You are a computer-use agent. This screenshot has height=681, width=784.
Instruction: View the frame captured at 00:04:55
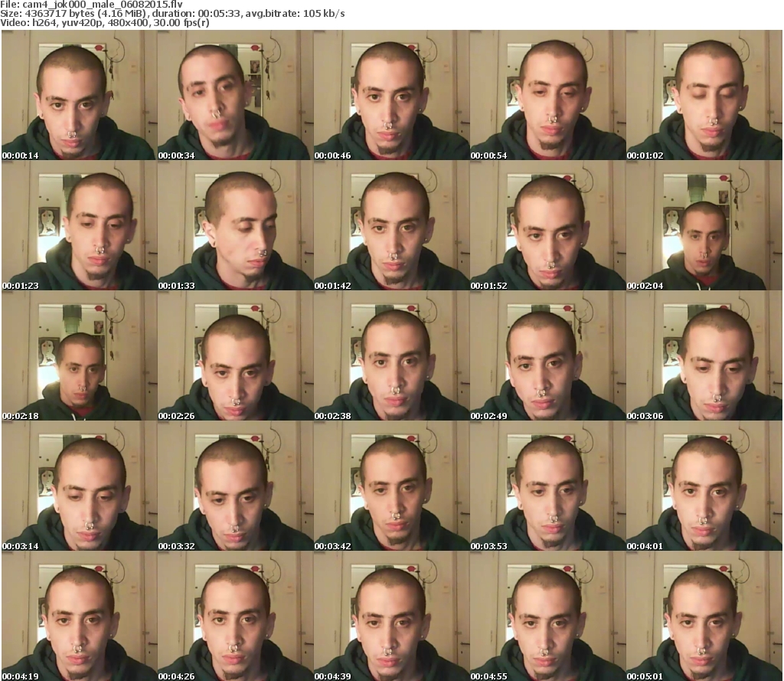pos(547,616)
